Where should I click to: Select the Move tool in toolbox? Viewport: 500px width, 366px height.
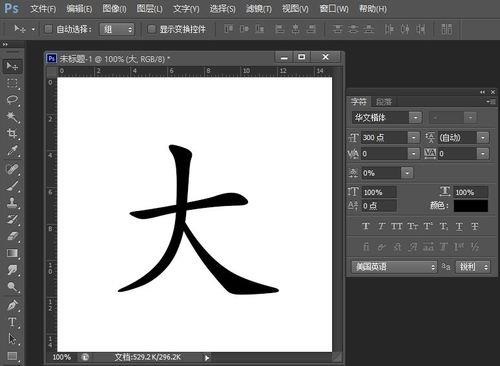tap(12, 66)
